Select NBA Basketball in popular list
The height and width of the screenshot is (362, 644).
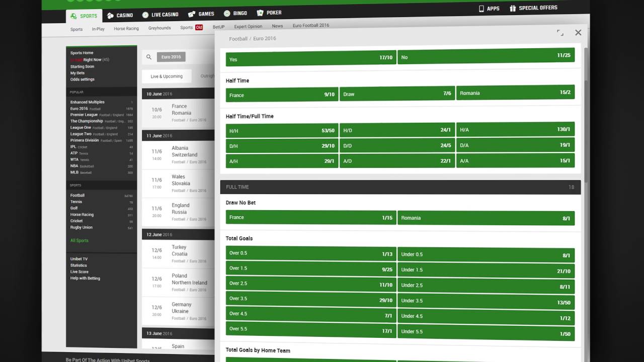click(x=101, y=166)
